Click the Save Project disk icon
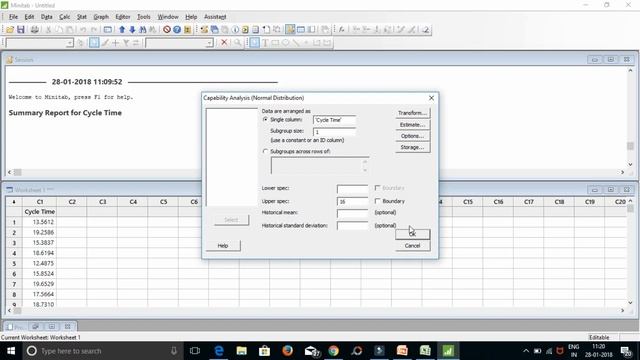640x360 pixels. point(20,29)
